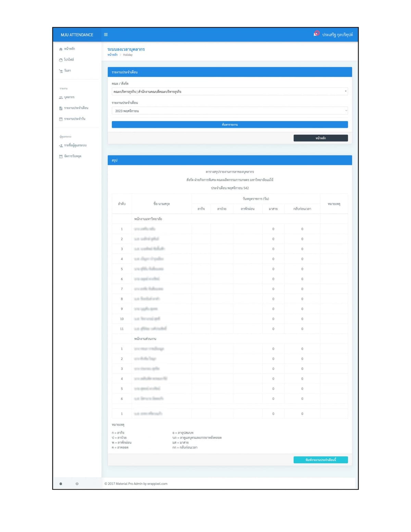
Task: Click the ตารางสรุปรายงานการลาของบุคลากร heading
Action: 230,172
